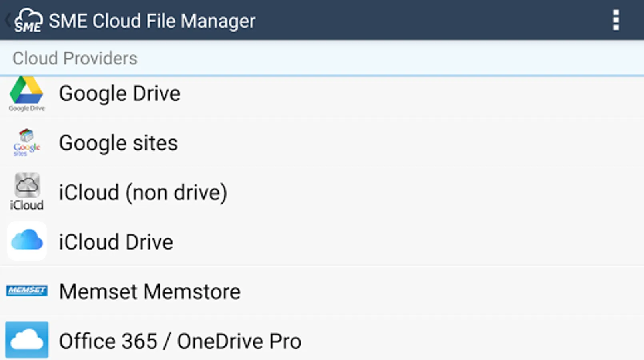Select the Google Drive provider
The width and height of the screenshot is (644, 360).
(x=120, y=94)
